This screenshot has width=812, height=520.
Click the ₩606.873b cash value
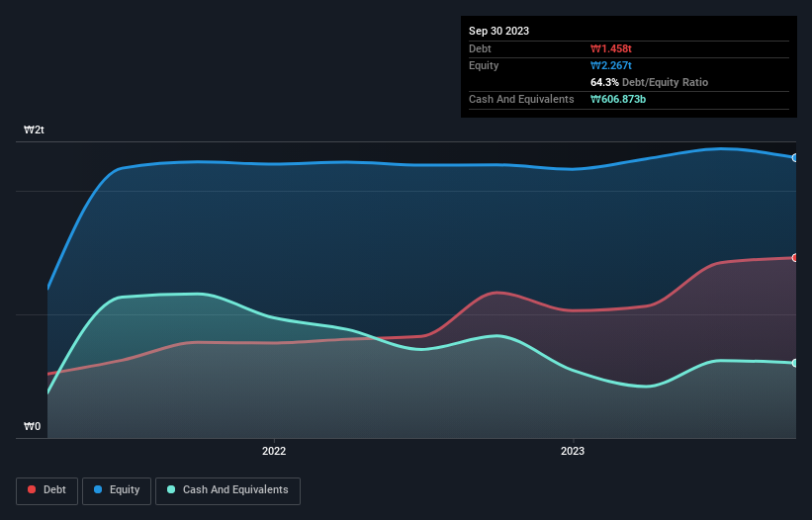tap(618, 99)
